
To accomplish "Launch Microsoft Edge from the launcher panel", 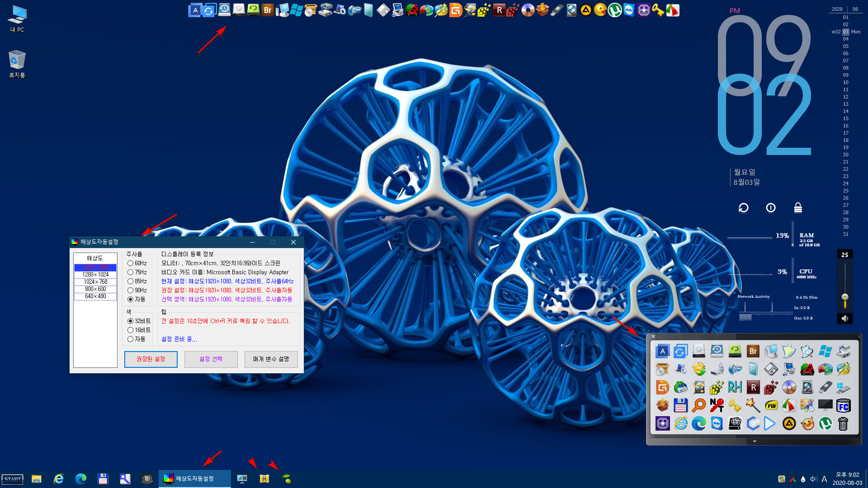I will click(x=698, y=423).
